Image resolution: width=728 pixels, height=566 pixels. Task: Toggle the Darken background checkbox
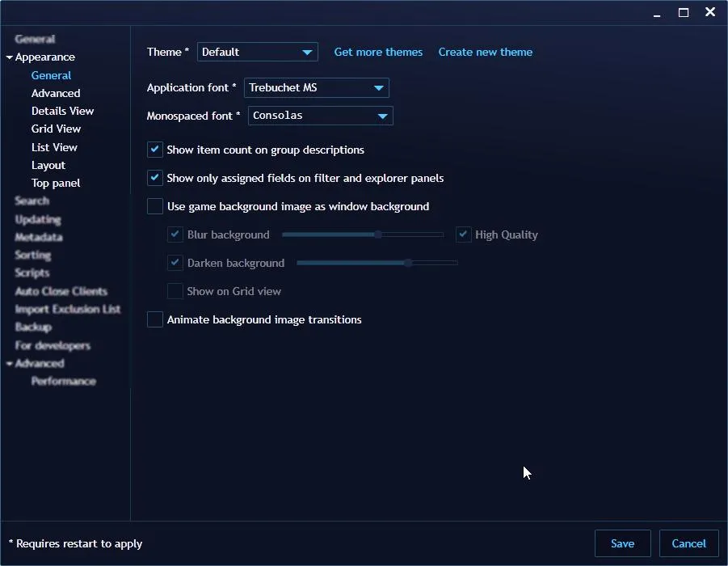click(175, 263)
